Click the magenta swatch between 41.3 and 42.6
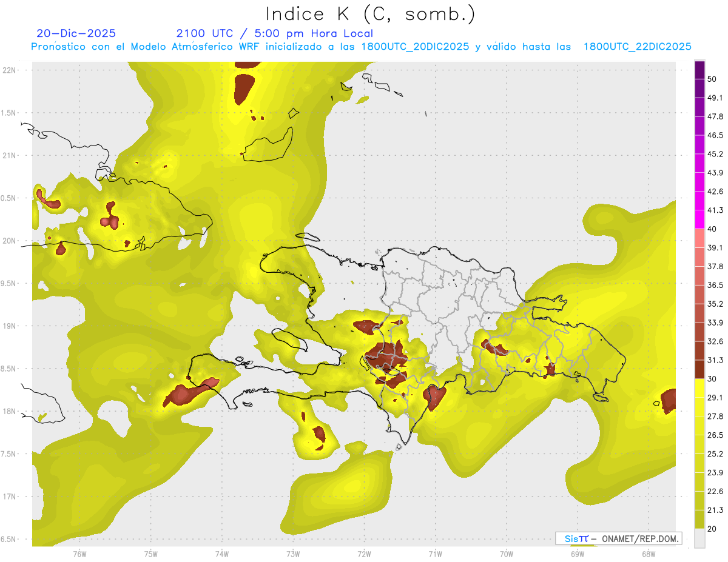 (699, 201)
